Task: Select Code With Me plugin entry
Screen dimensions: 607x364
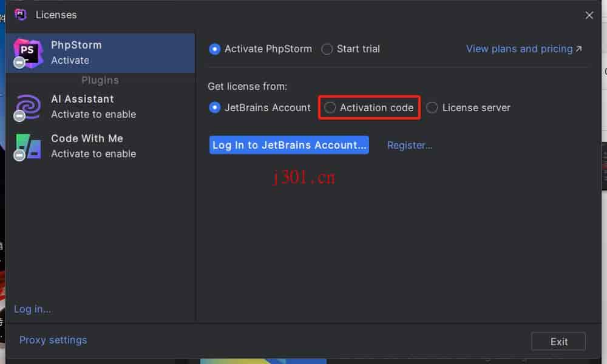Action: [101, 146]
